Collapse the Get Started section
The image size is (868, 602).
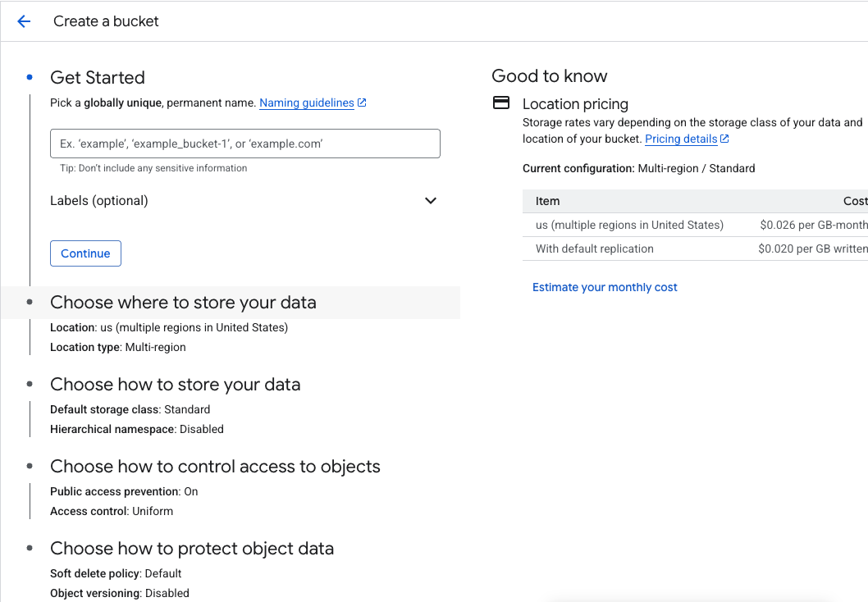point(98,77)
